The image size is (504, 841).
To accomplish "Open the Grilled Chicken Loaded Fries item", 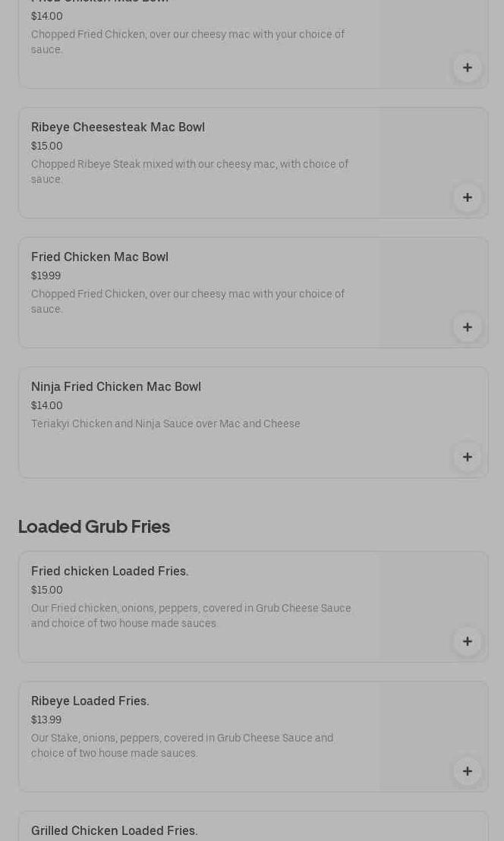I will pyautogui.click(x=115, y=831).
